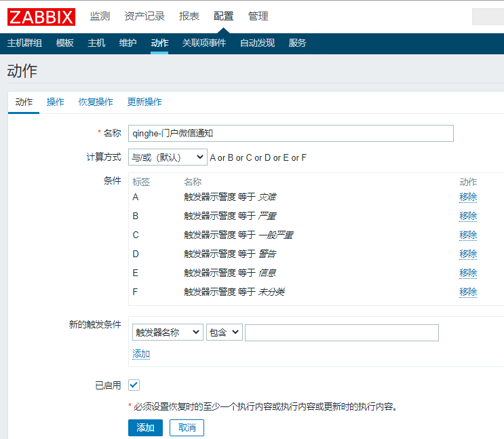This screenshot has height=439, width=504.
Task: Open the 资产记录 top menu
Action: [x=144, y=16]
